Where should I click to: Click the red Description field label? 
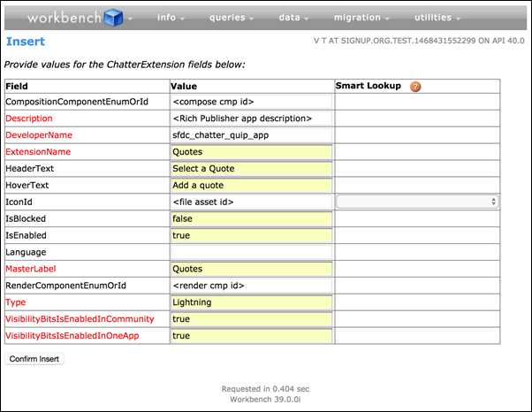29,118
